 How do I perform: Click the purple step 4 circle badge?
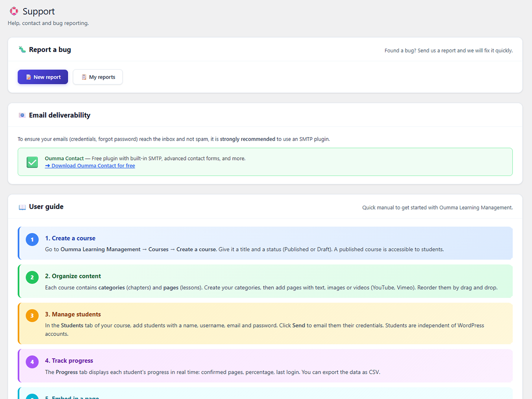[32, 362]
